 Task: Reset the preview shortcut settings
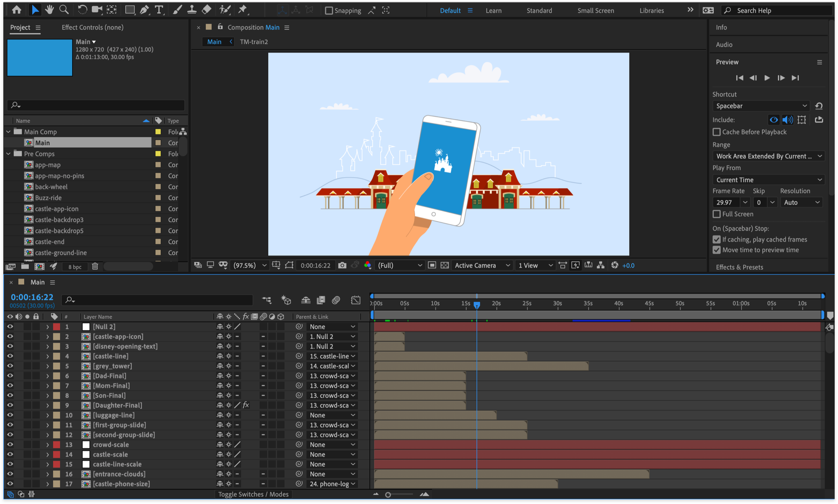[819, 106]
